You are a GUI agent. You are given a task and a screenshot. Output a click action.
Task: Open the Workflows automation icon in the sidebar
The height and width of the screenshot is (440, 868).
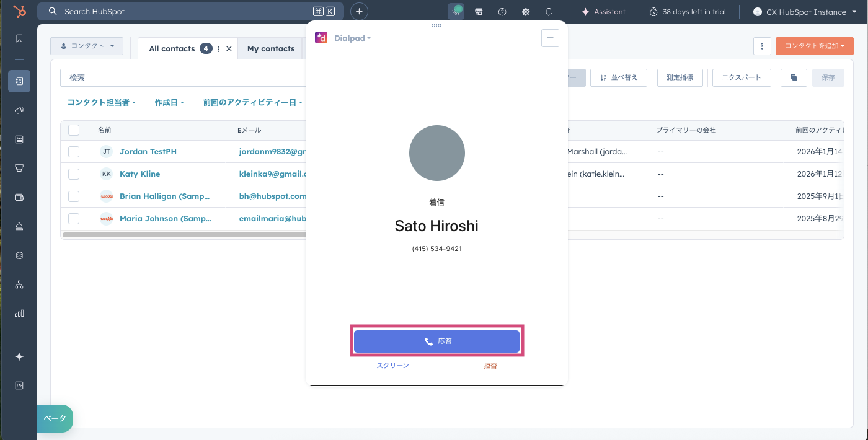click(19, 284)
